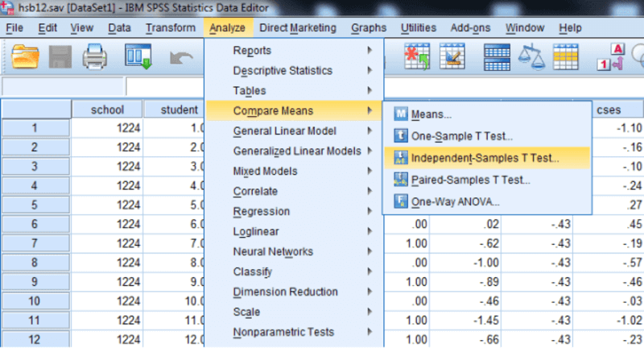644x348 pixels.
Task: Click the Analyze menu
Action: 228,28
